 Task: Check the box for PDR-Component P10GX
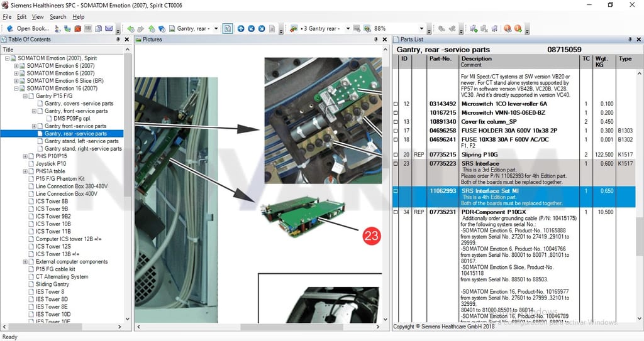[396, 212]
